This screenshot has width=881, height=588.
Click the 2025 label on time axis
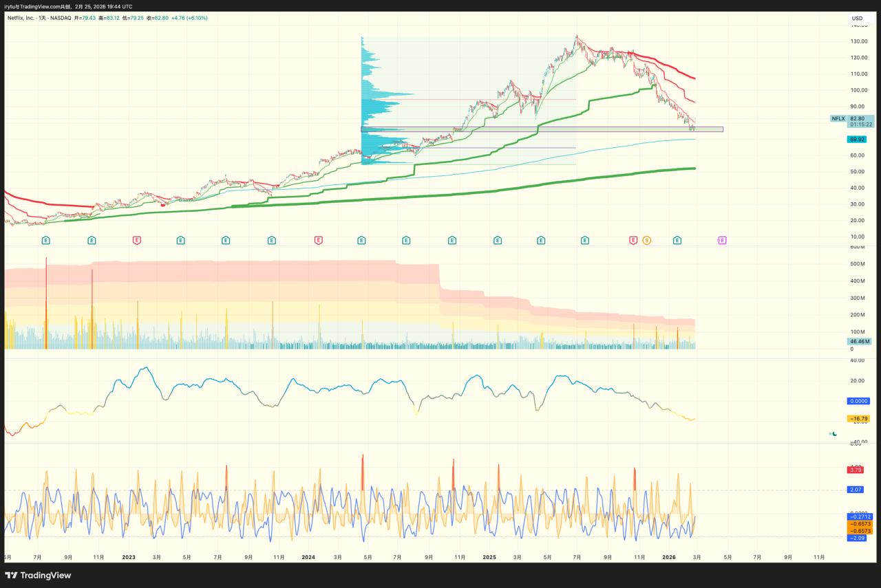click(489, 557)
